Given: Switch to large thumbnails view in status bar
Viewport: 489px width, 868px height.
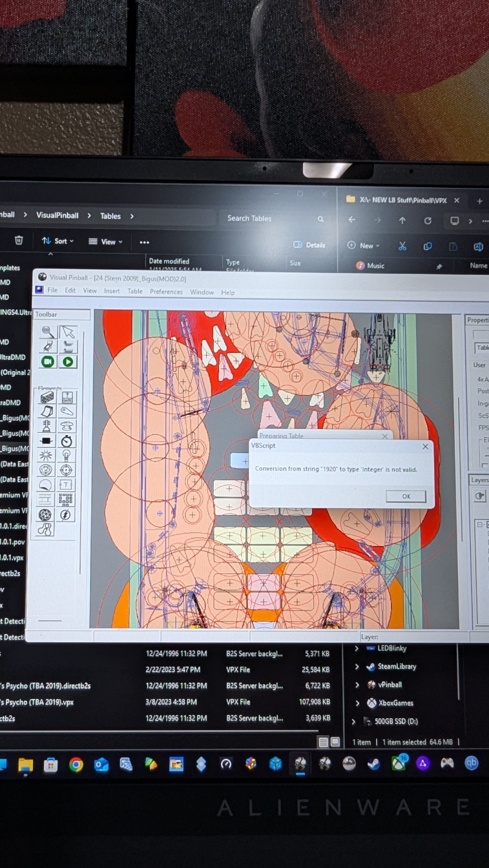Looking at the screenshot, I should click(335, 742).
